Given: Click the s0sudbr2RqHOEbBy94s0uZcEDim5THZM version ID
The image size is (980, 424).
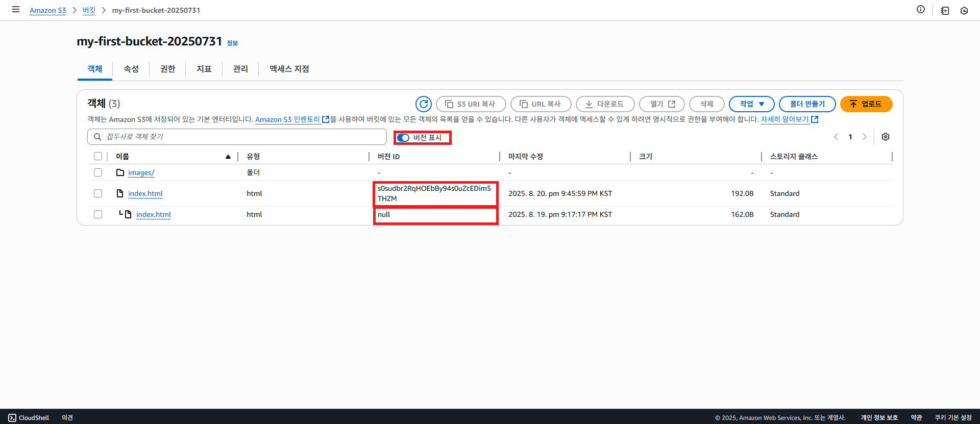Looking at the screenshot, I should 434,193.
